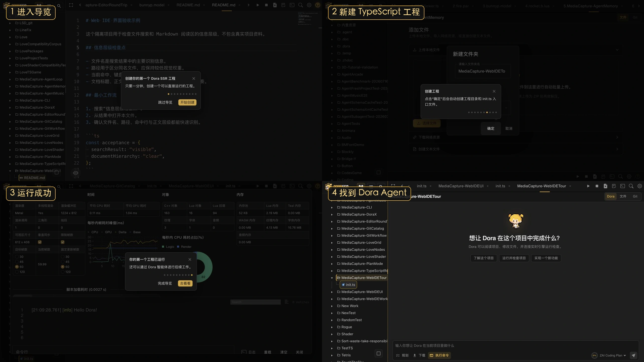Click the 了解这个项目 suggestion button
The height and width of the screenshot is (362, 644).
coord(484,258)
